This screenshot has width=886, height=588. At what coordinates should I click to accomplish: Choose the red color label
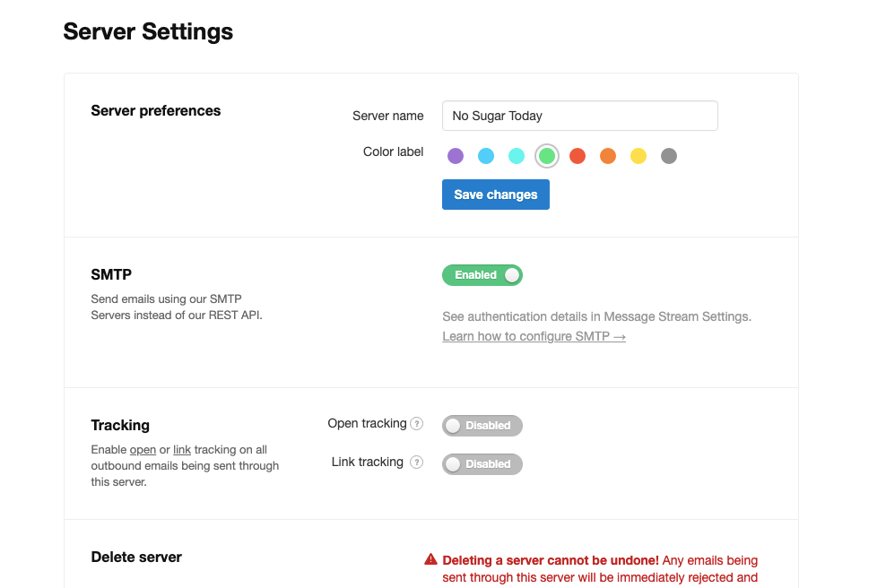(x=578, y=156)
